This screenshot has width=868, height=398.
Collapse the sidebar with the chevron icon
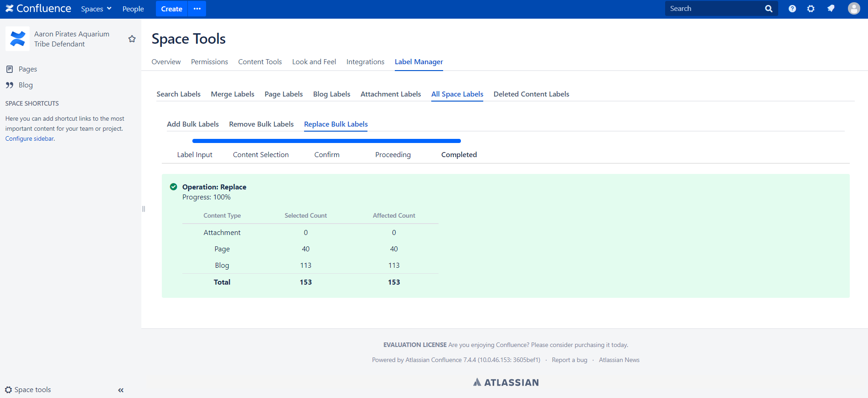coord(121,390)
